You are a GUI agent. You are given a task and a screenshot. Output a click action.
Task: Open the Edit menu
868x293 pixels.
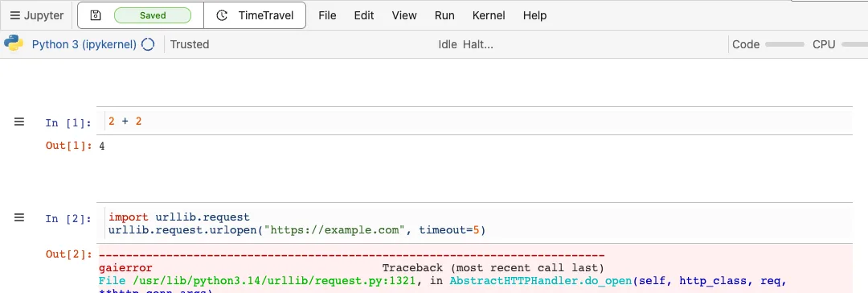tap(364, 15)
